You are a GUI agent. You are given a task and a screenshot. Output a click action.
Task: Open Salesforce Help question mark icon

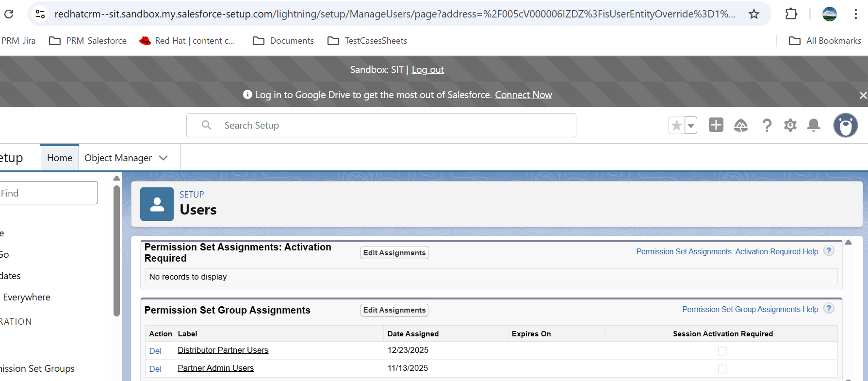767,126
